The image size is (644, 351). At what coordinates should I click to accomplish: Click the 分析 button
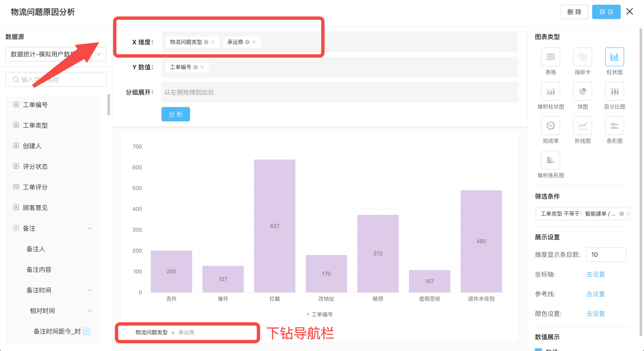[x=176, y=114]
